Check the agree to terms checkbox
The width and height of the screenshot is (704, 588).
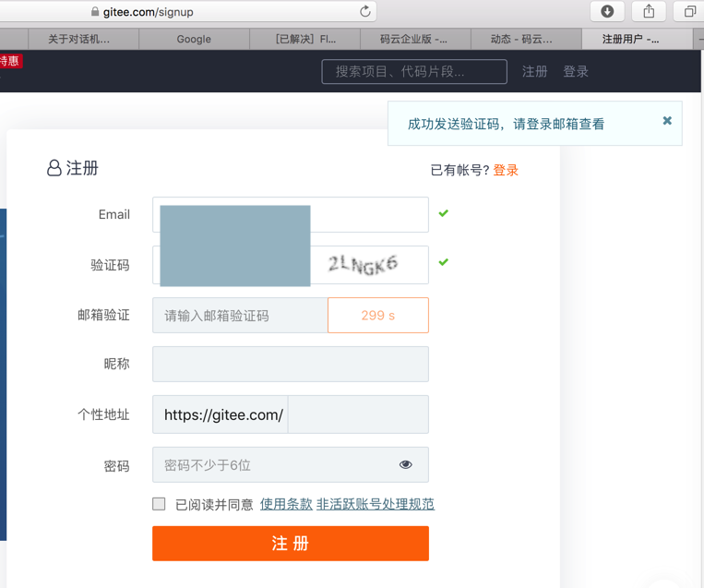click(159, 504)
